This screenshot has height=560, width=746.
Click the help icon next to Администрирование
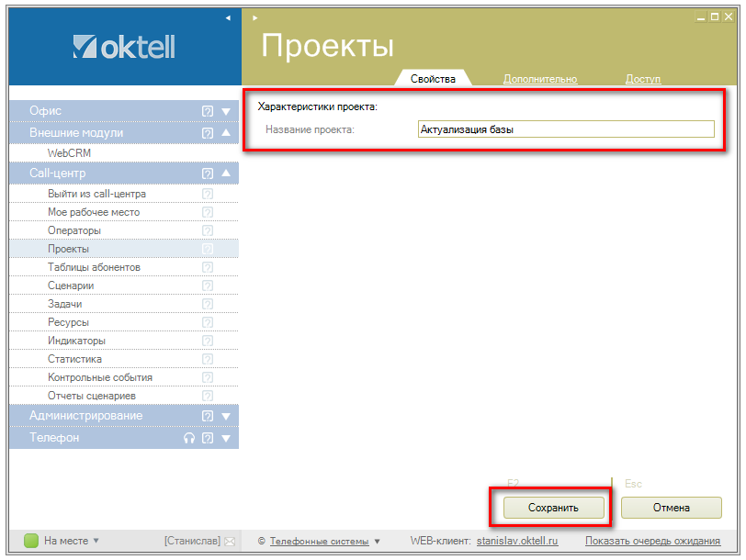click(208, 416)
